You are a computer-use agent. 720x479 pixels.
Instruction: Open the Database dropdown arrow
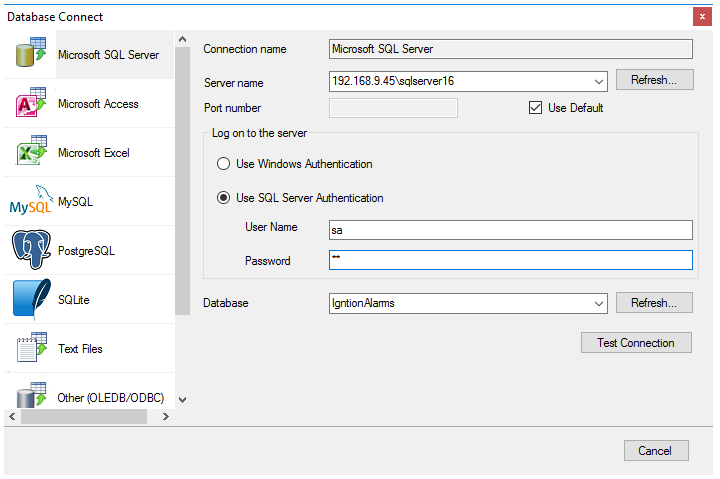598,303
